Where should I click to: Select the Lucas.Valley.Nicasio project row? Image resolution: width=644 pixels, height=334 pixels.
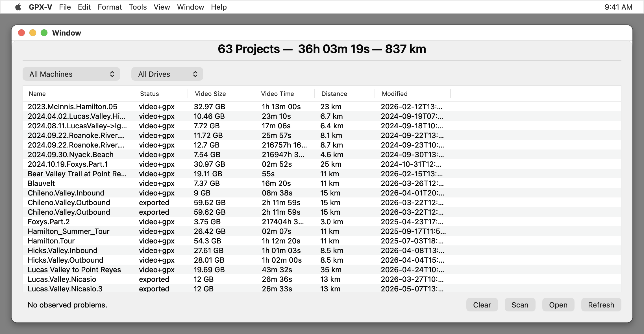pos(322,279)
